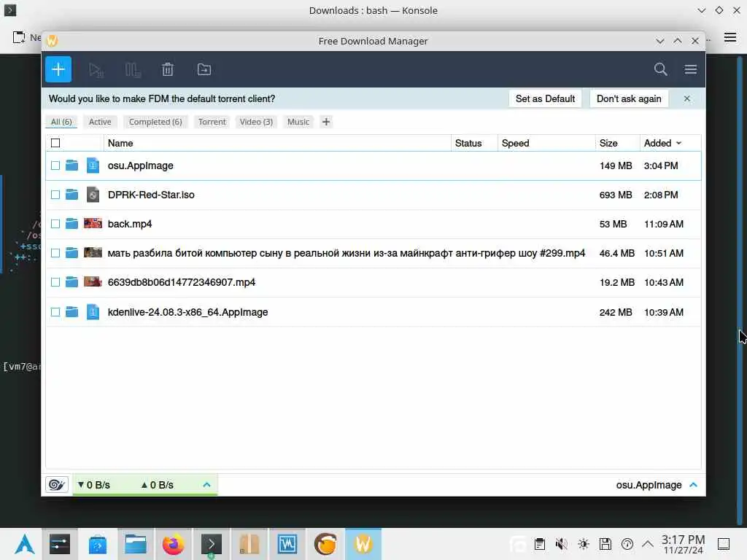The image size is (747, 560).
Task: Click the muted volume tray icon
Action: (561, 544)
